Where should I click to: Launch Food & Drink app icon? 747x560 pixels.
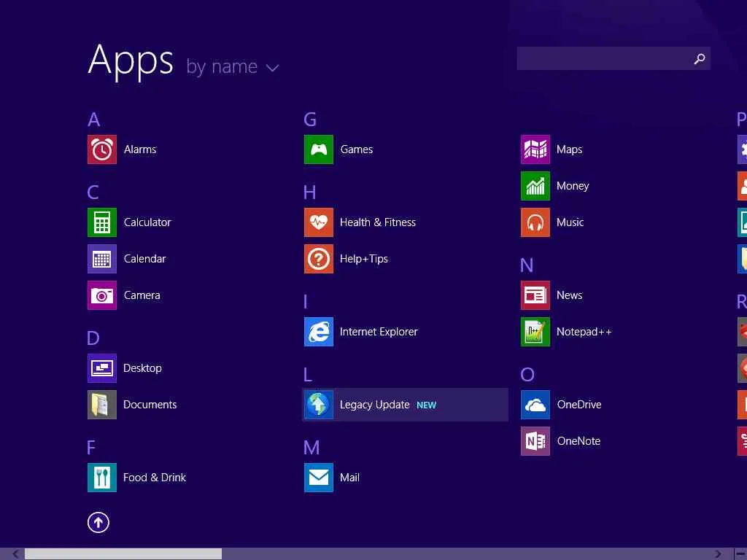pyautogui.click(x=102, y=478)
